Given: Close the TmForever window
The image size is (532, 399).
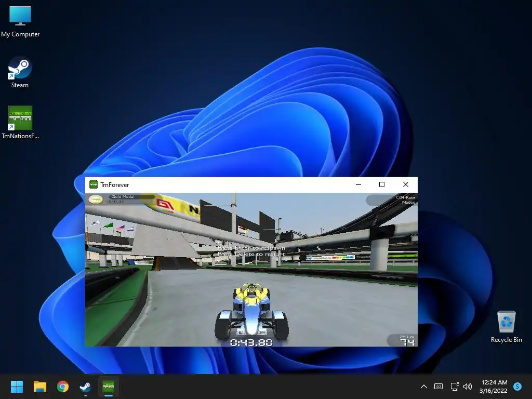Looking at the screenshot, I should 405,184.
